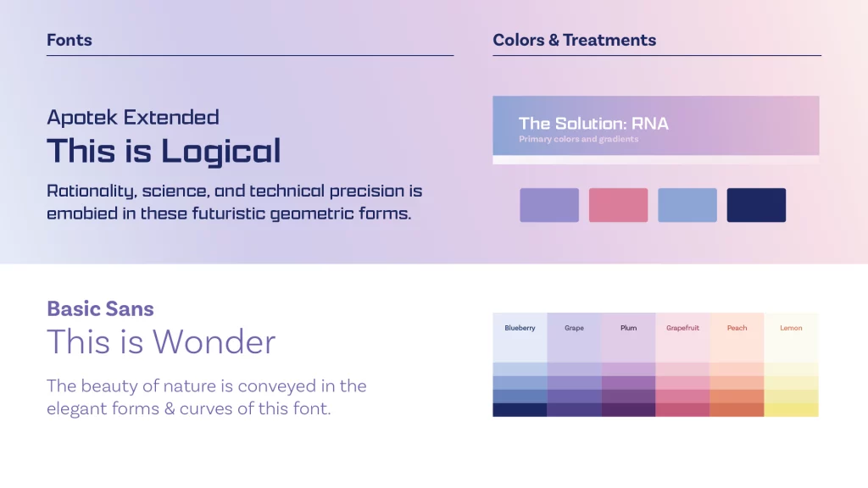Click the Colors & Treatments heading
The height and width of the screenshot is (488, 868).
[x=574, y=40]
